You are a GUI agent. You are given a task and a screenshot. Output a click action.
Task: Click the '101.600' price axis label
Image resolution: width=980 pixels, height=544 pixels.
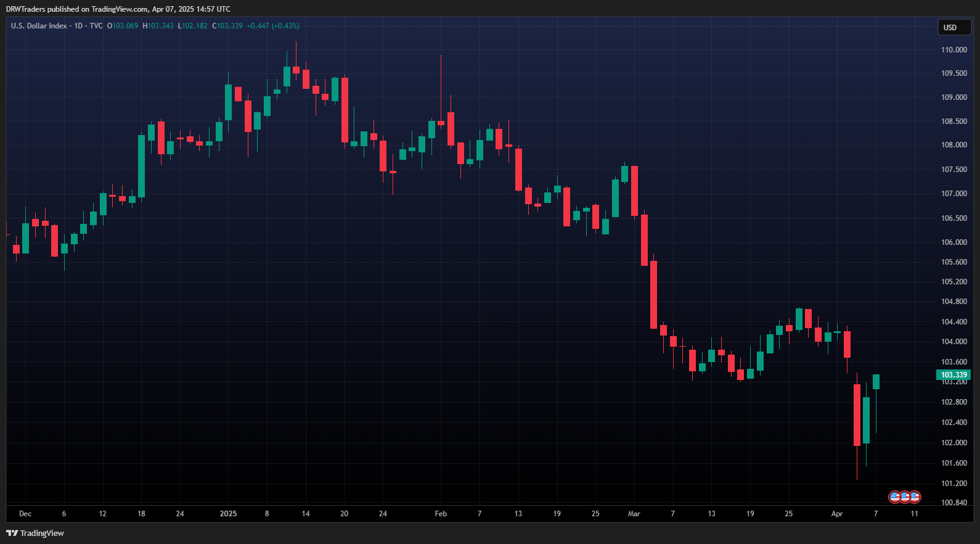(x=953, y=463)
